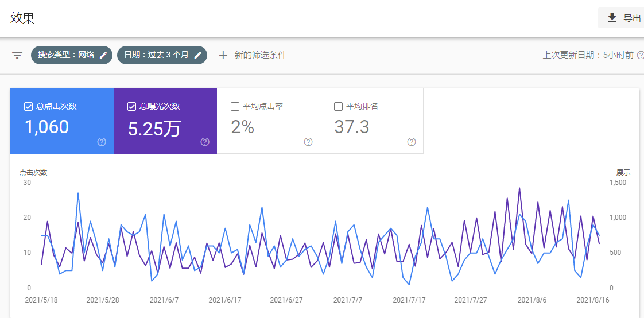
Task: Click the 1,000 right axis value
Action: click(x=617, y=218)
